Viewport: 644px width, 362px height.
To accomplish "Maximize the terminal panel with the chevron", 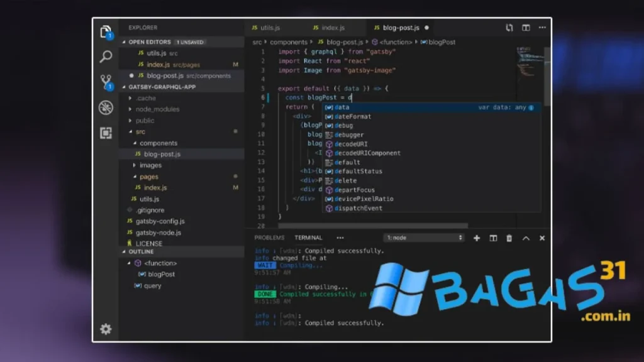I will (526, 238).
